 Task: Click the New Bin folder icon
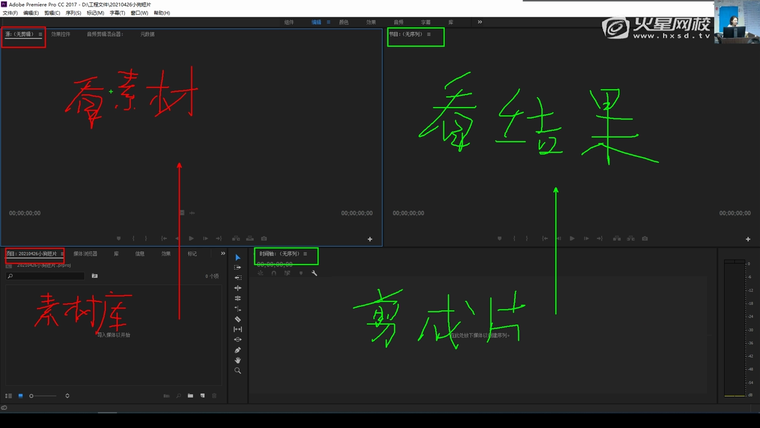[x=190, y=396]
